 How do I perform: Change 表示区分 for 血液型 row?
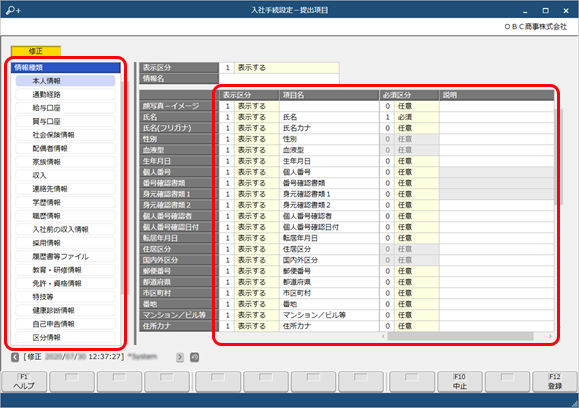click(249, 150)
